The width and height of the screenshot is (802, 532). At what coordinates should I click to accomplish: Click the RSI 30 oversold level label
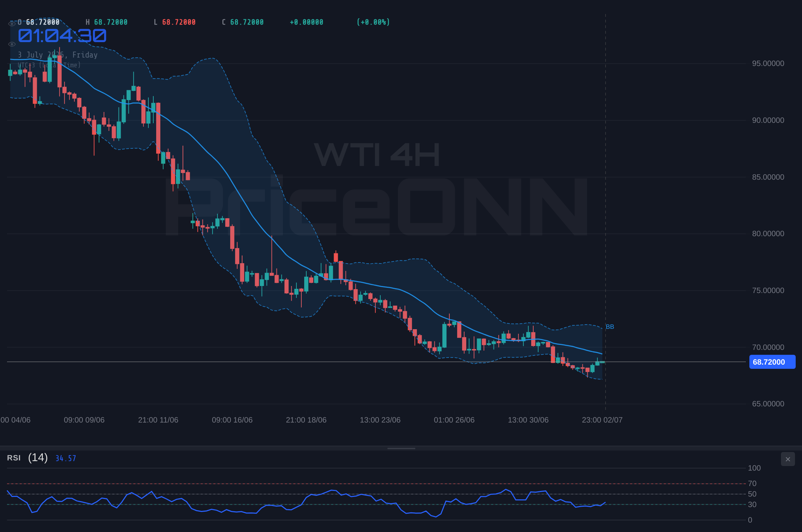click(x=752, y=505)
